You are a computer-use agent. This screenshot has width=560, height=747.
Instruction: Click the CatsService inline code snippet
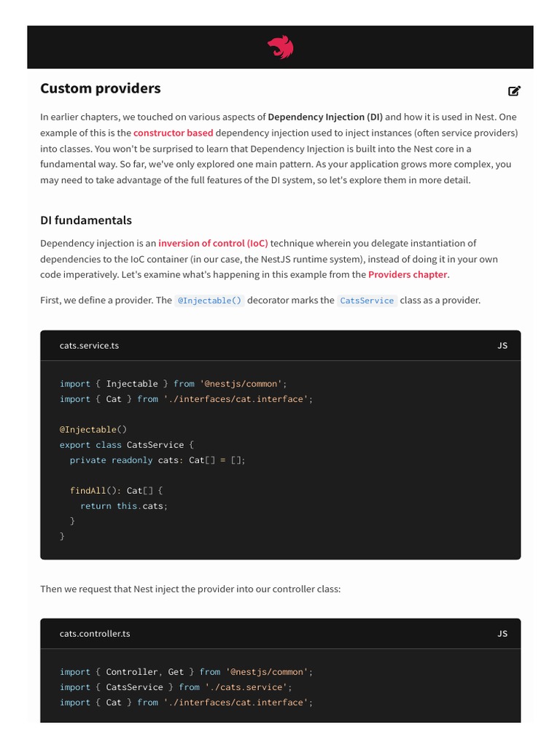tap(367, 301)
